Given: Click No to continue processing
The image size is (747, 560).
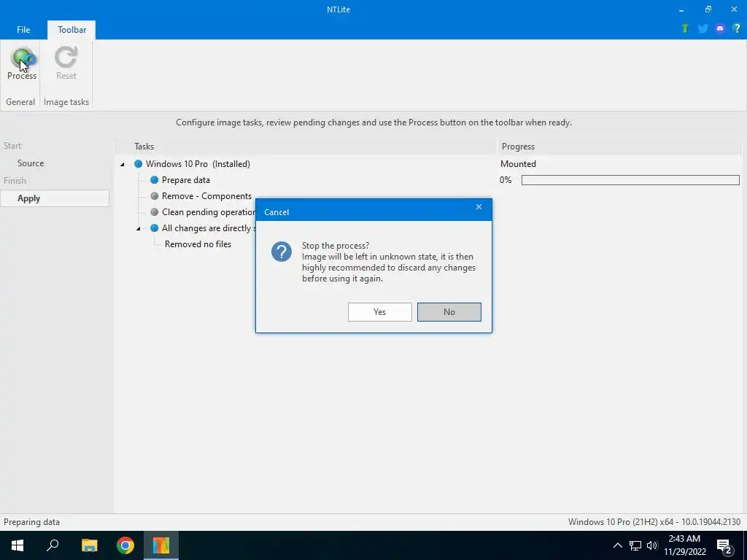Looking at the screenshot, I should tap(449, 312).
